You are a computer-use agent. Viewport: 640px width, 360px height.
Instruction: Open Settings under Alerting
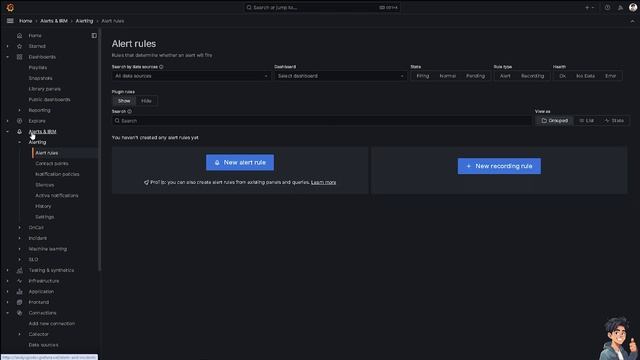44,217
